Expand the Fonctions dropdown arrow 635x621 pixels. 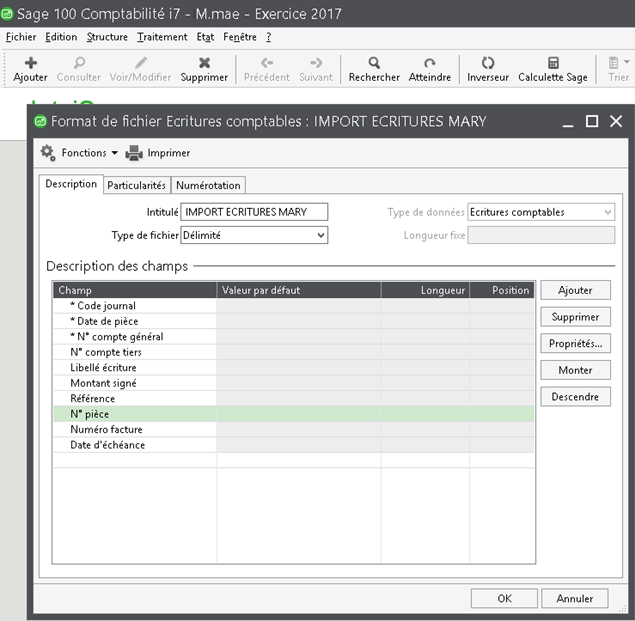point(115,153)
